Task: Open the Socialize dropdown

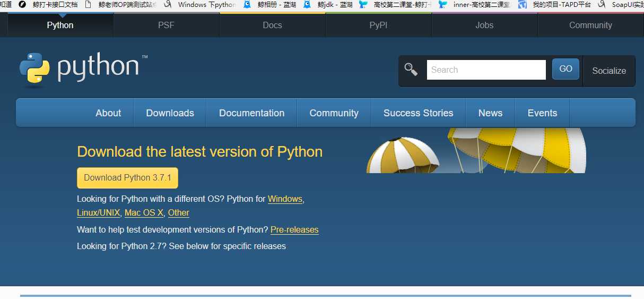Action: [x=609, y=71]
